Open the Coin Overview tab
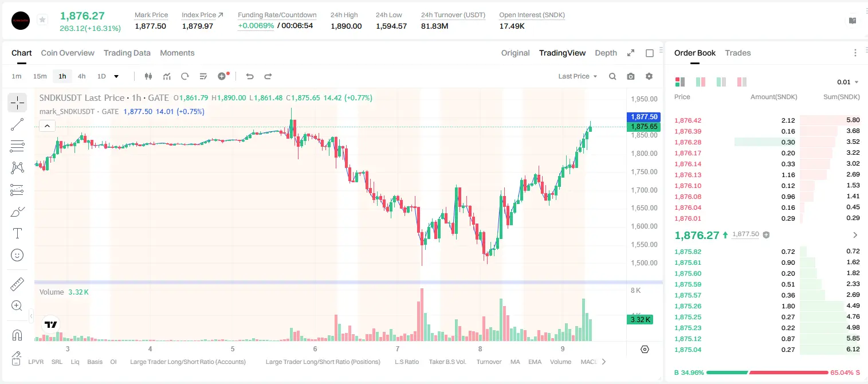 [68, 53]
